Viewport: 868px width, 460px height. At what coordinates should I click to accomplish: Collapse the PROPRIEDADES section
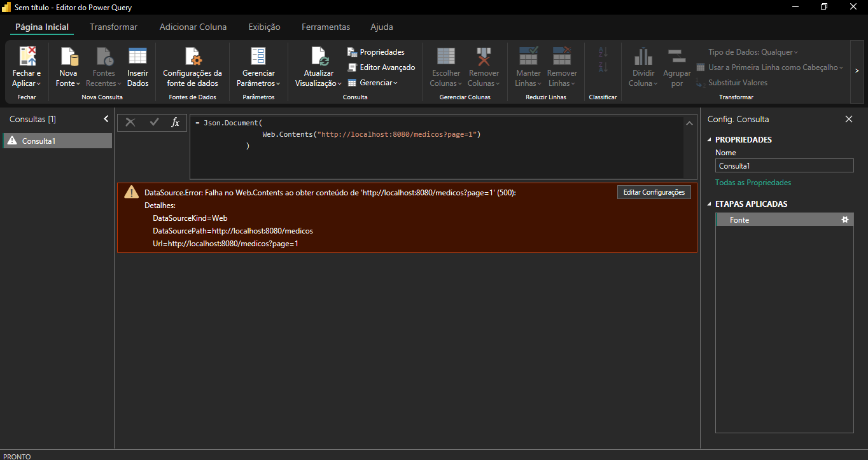[x=710, y=140]
